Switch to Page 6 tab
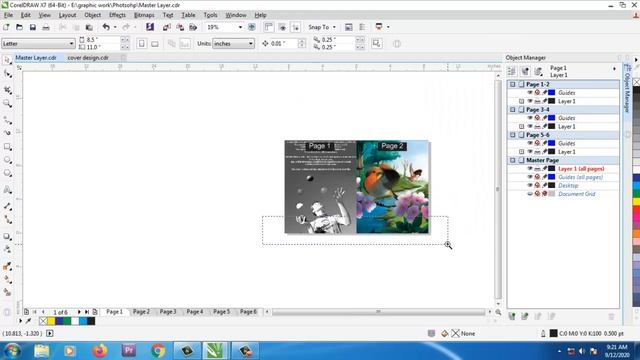This screenshot has width=640, height=360. tap(248, 311)
